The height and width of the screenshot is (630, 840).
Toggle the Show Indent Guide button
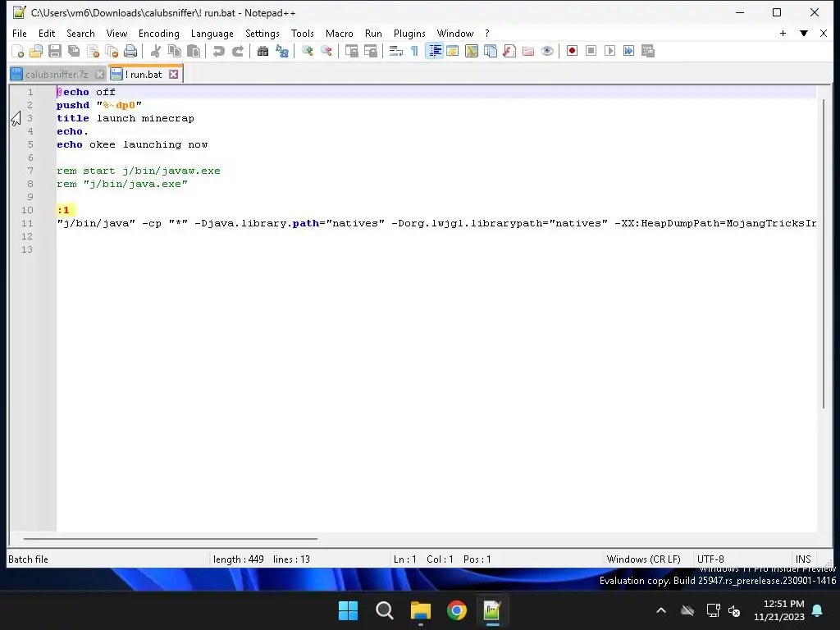435,52
